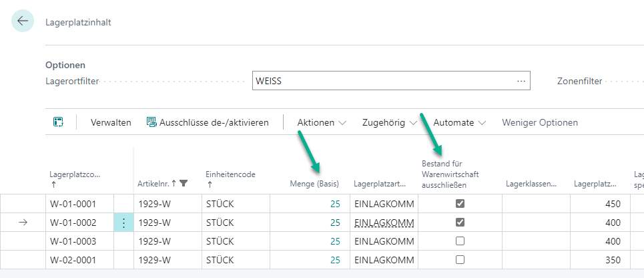Toggle the exclusion checkbox for W-01-0002
Viewport: 644px width, 278px height.
coord(460,223)
